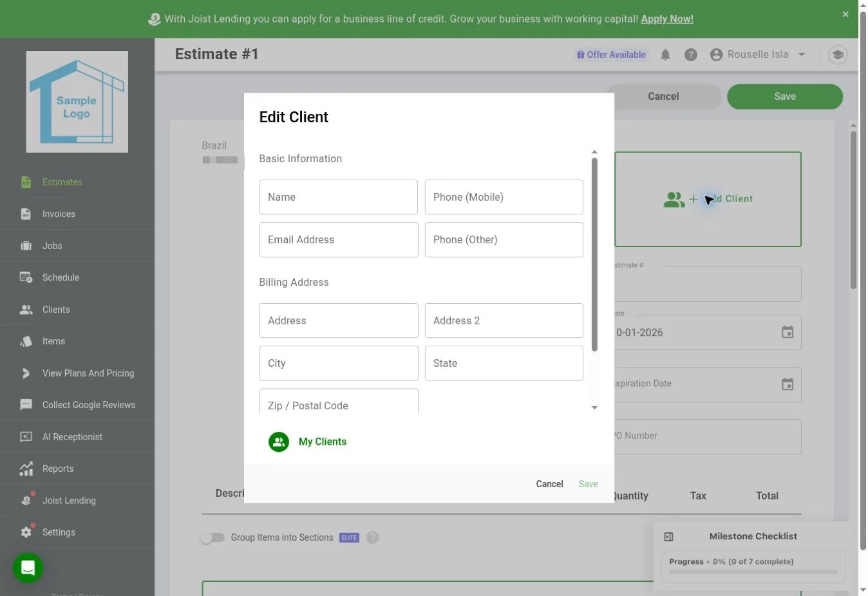This screenshot has width=868, height=596.
Task: Click the My Clients green icon
Action: click(x=279, y=442)
